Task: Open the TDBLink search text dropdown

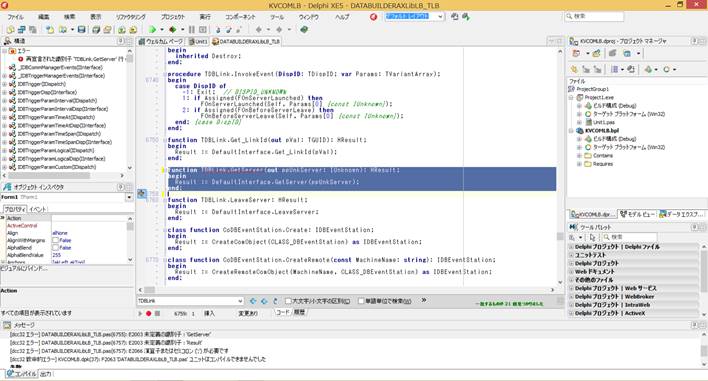Action: tap(240, 301)
